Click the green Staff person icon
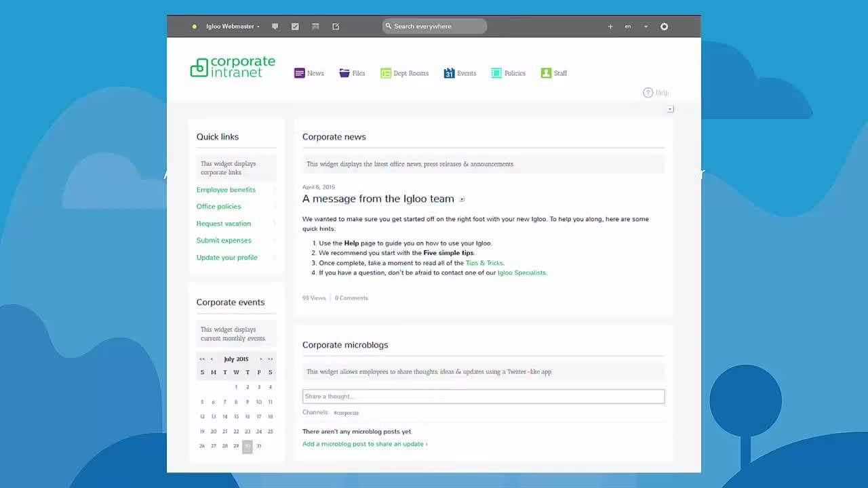 (546, 73)
